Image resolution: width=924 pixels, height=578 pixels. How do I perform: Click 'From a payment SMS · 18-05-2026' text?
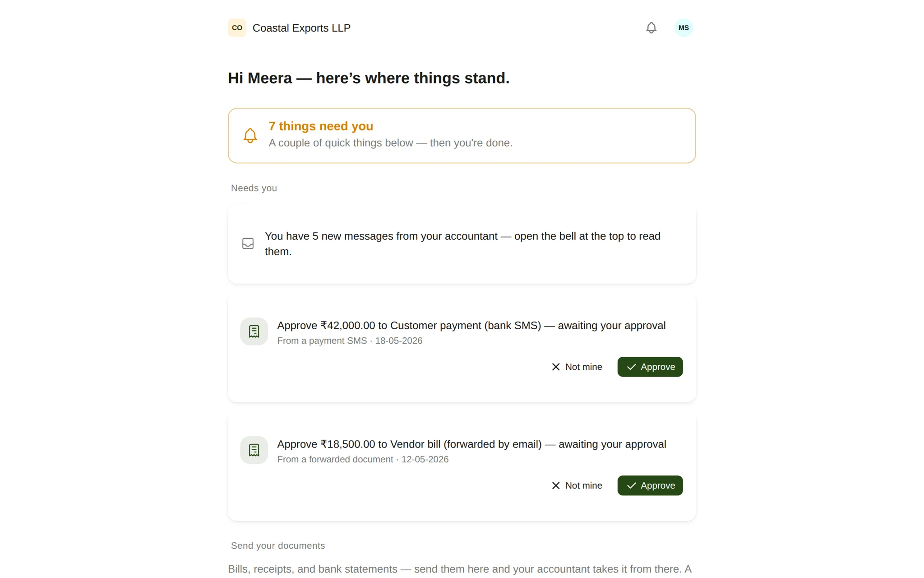(350, 341)
